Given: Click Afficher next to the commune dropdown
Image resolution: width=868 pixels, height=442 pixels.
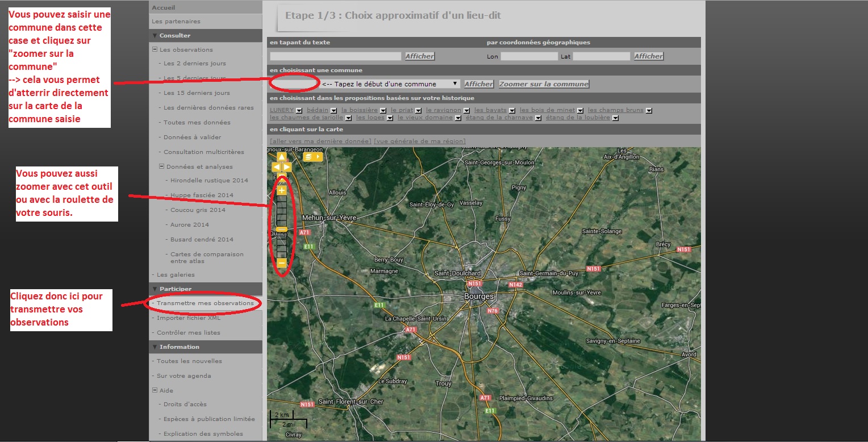Looking at the screenshot, I should (479, 84).
